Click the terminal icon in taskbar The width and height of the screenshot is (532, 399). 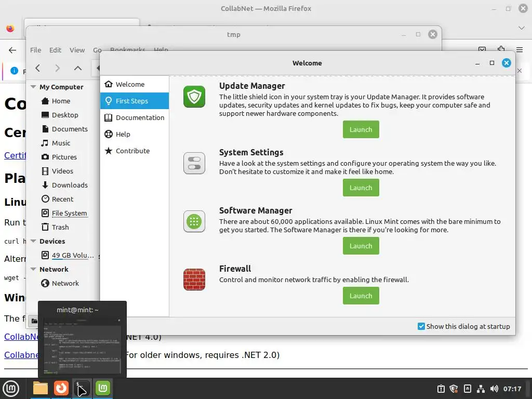pos(82,388)
